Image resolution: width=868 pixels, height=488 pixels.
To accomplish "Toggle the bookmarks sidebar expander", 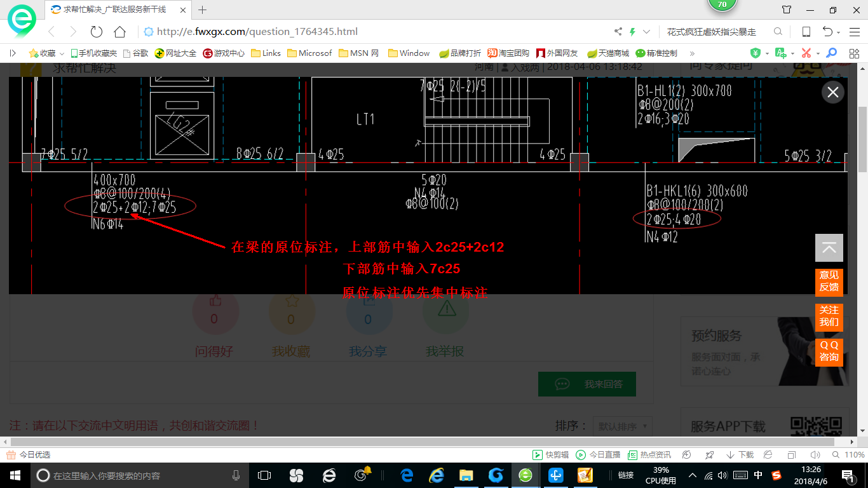I will [13, 53].
